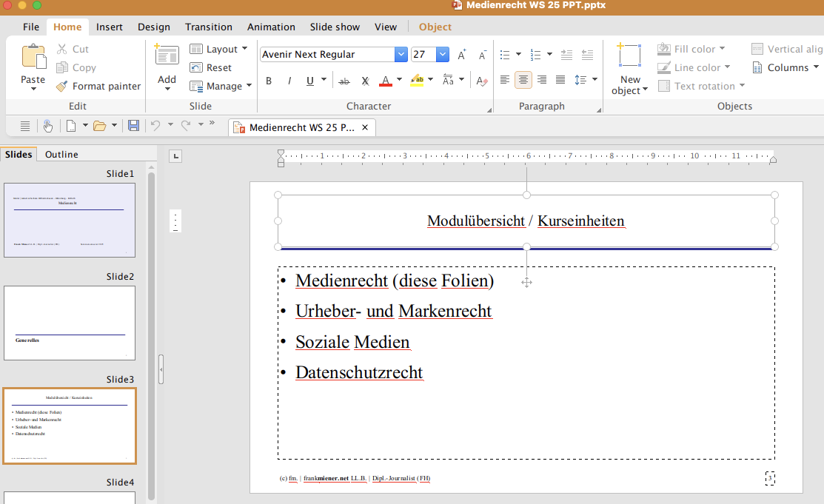Click the Datenschutzrecht bullet text

pos(359,372)
